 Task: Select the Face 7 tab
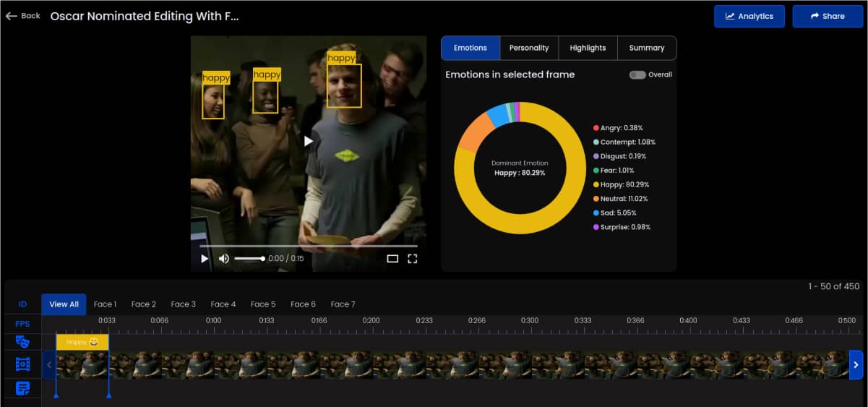click(343, 304)
